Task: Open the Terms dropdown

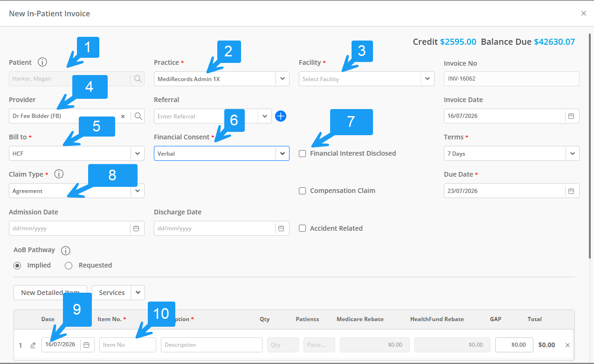Action: (573, 153)
